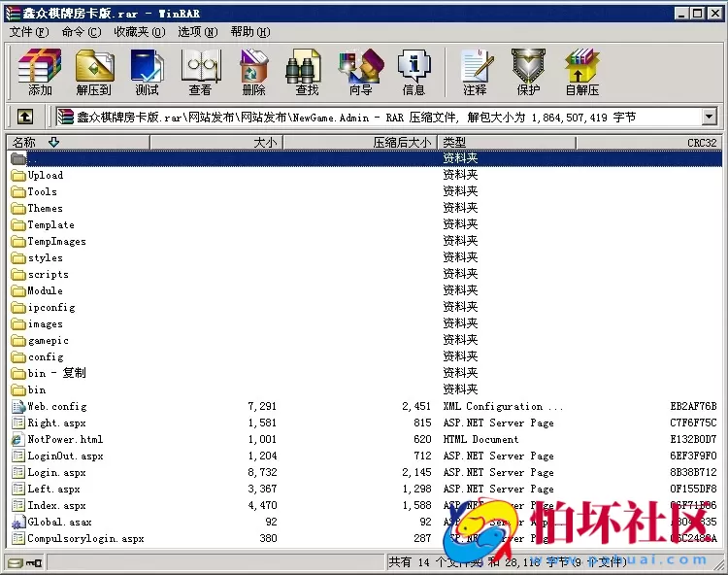The image size is (728, 575).
Task: Select the config folder row
Action: tap(364, 357)
